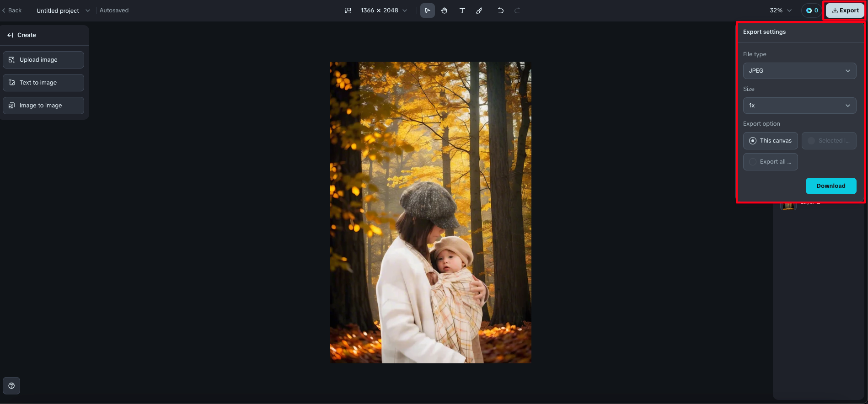Activate the hand pan tool
Image resolution: width=868 pixels, height=404 pixels.
click(x=444, y=11)
